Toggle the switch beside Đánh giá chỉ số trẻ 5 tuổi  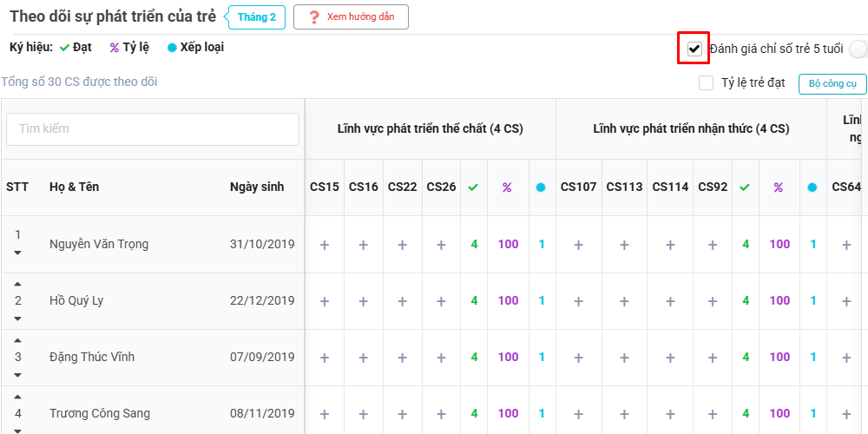[858, 49]
